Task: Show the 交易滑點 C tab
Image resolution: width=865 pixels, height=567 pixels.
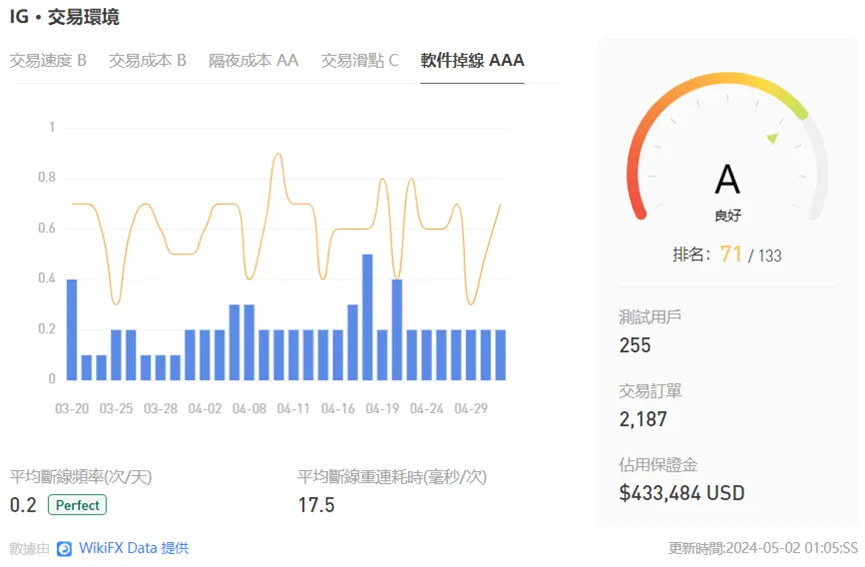Action: [360, 60]
